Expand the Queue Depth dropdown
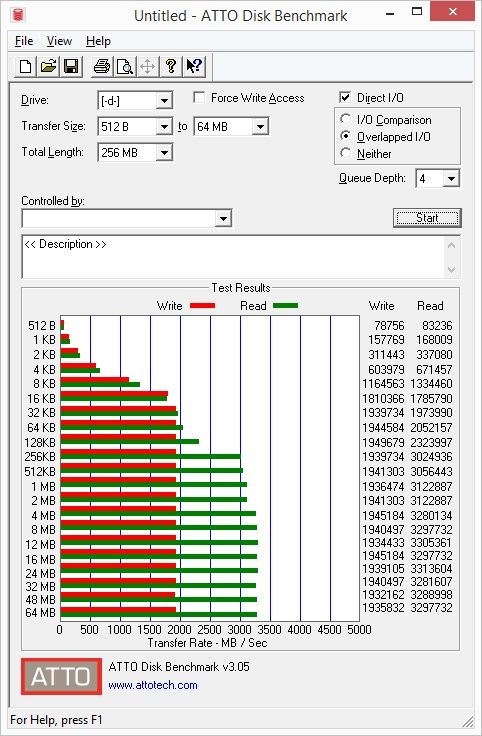Viewport: 482px width, 736px height. 451,179
